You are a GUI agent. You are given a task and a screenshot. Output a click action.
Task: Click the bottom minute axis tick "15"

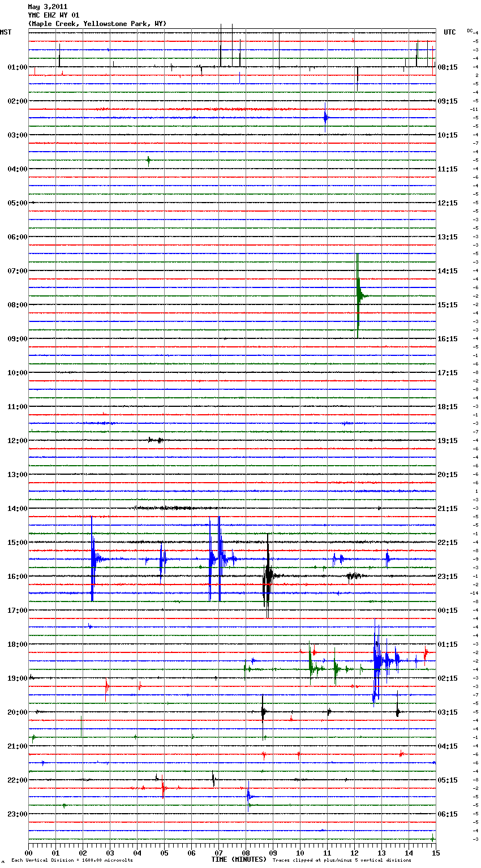click(x=435, y=853)
